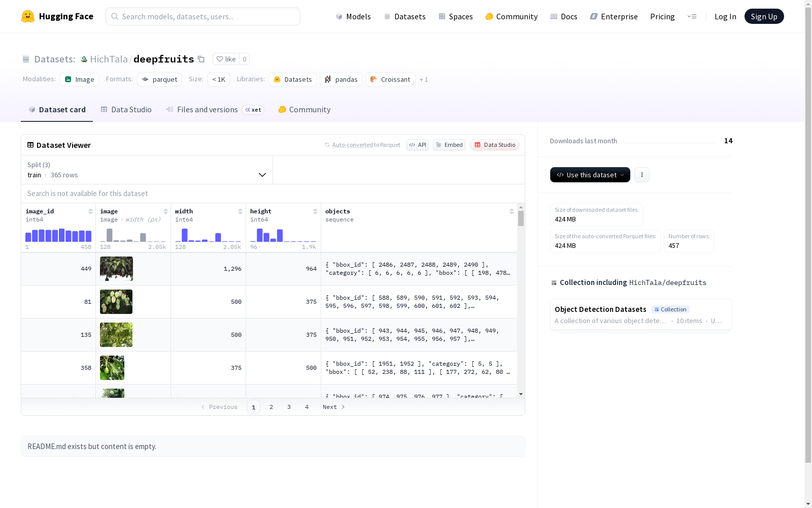Click the Spaces icon in top navigation

442,17
